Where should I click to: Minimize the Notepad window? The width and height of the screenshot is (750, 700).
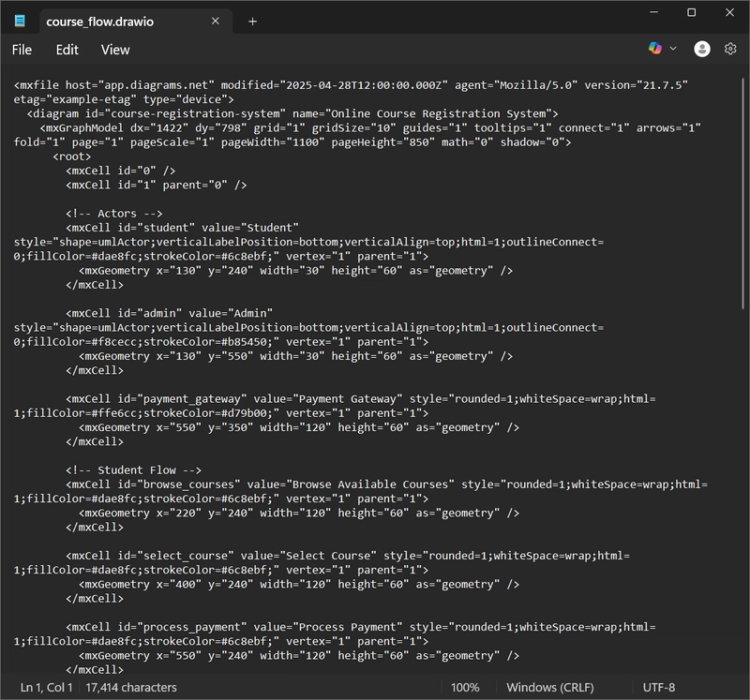[x=653, y=12]
